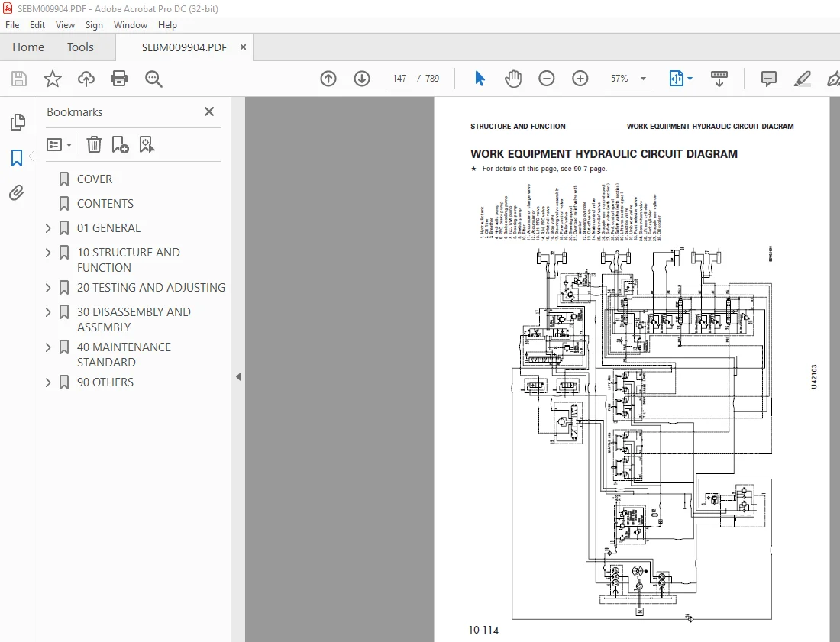
Task: Click the page number field showing 147
Action: coord(399,79)
